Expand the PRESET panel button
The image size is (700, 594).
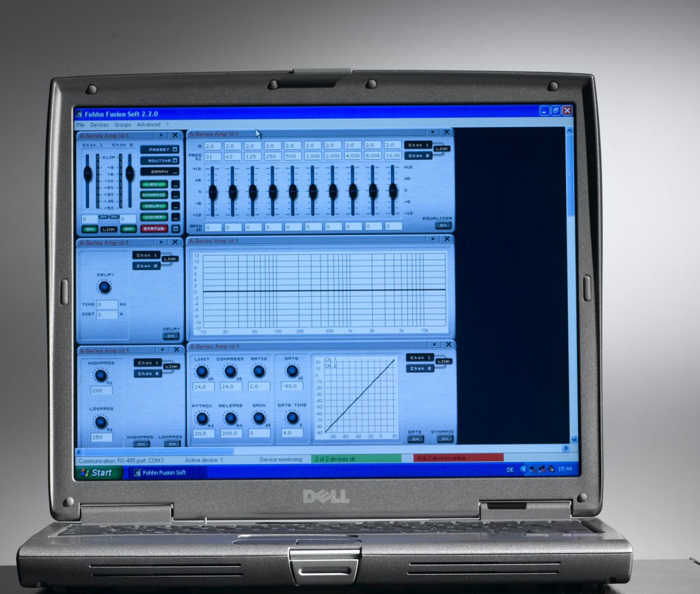[160, 150]
